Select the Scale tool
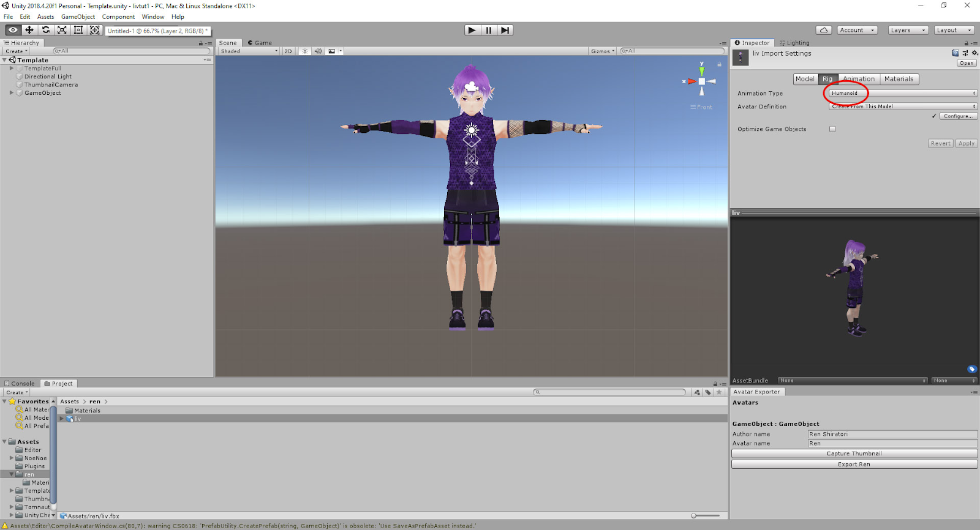The height and width of the screenshot is (530, 980). click(62, 30)
